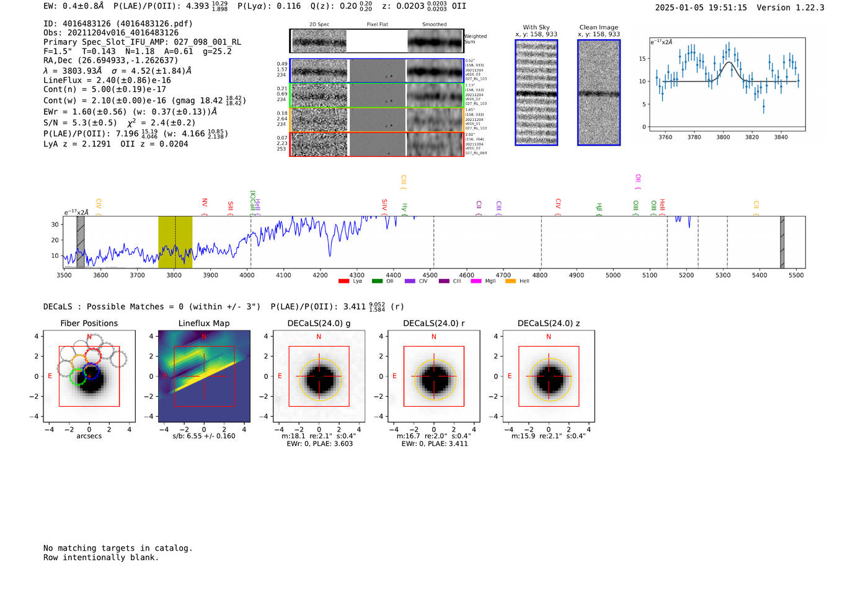Image resolution: width=868 pixels, height=591 pixels.
Task: Click the green Hβ line label
Action: coord(599,208)
